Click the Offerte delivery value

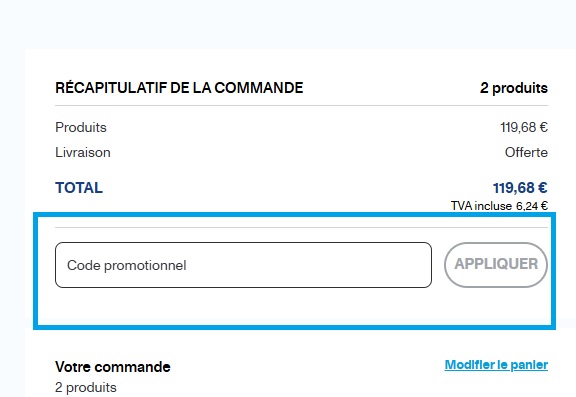526,152
